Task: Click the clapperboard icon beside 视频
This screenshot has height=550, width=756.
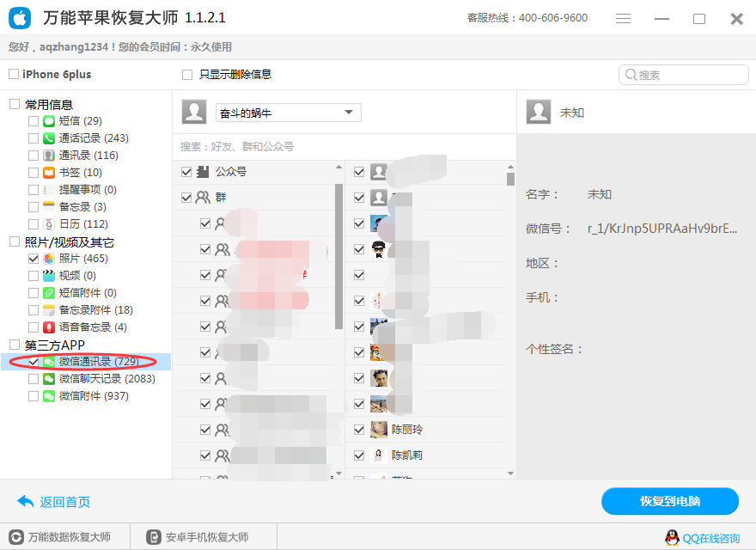Action: (x=49, y=276)
